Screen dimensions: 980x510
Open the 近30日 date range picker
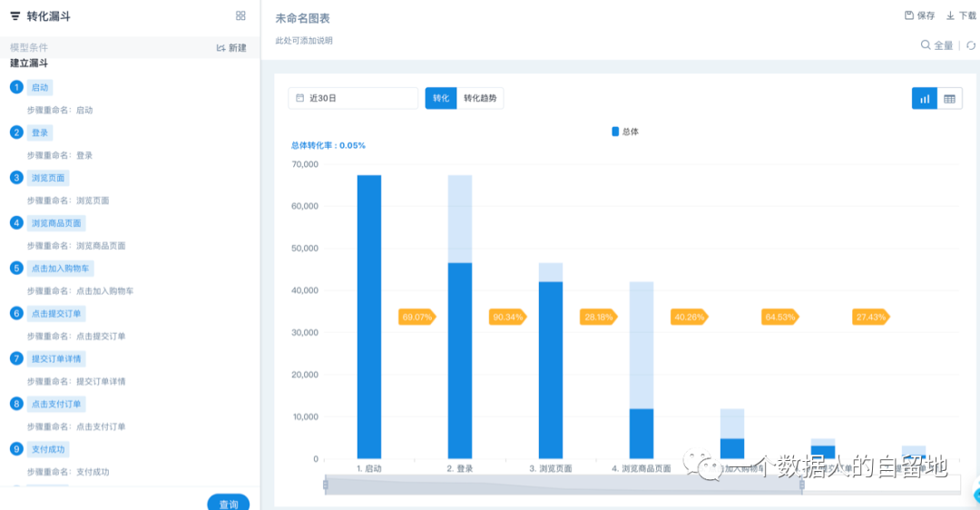pos(352,98)
